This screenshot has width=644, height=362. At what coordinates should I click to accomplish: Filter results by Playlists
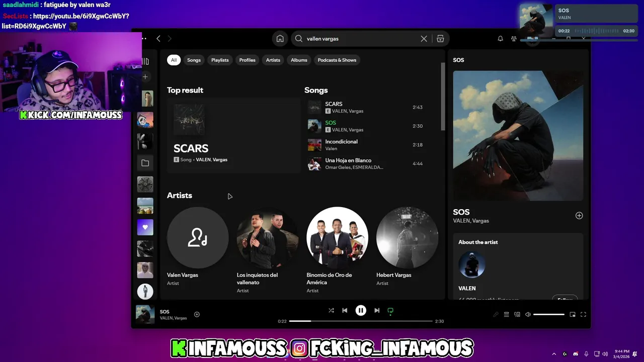(220, 60)
